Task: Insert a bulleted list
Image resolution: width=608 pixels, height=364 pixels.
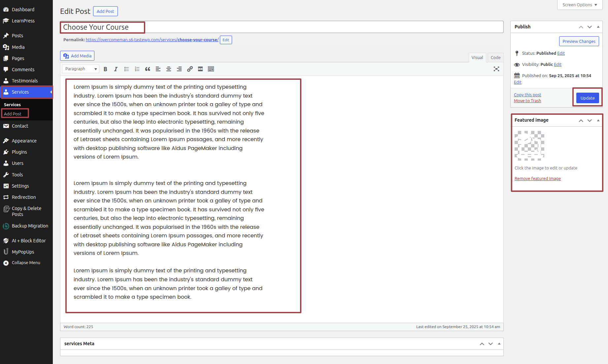Action: (126, 69)
